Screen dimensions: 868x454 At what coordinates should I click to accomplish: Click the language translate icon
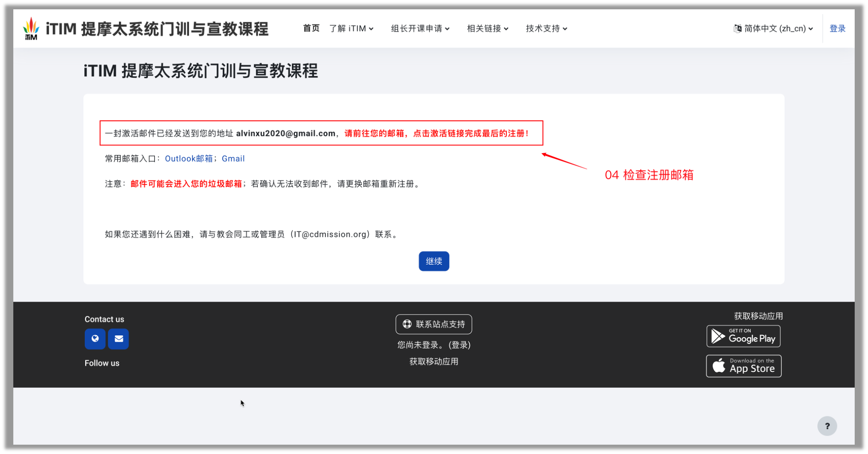tap(738, 28)
